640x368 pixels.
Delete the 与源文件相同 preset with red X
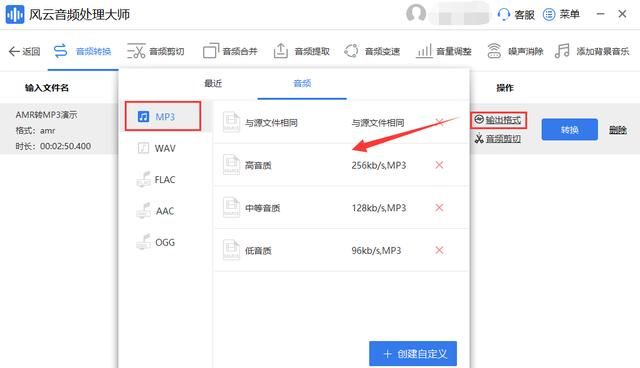(x=439, y=122)
